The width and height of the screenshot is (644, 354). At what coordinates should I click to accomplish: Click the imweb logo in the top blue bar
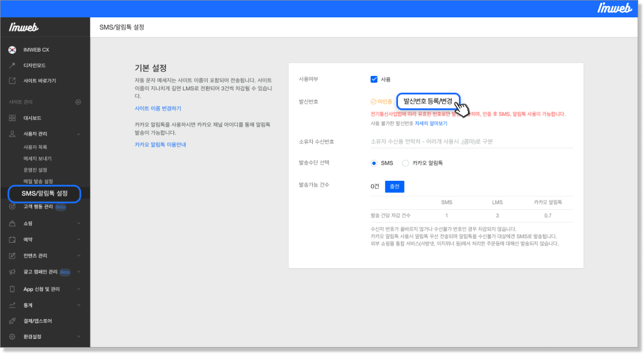(x=614, y=8)
